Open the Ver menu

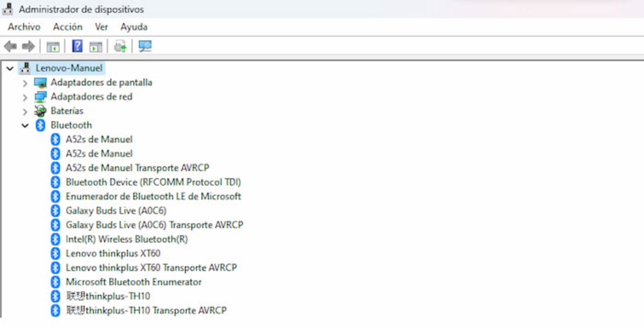(x=101, y=27)
